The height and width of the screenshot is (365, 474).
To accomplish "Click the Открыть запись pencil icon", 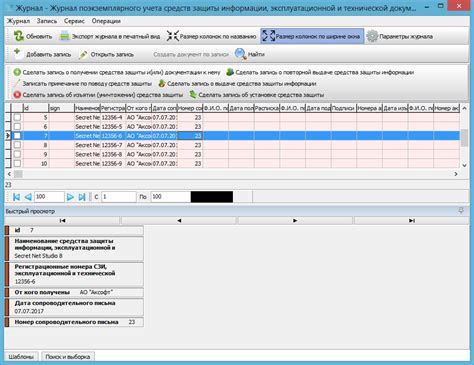I will click(83, 54).
